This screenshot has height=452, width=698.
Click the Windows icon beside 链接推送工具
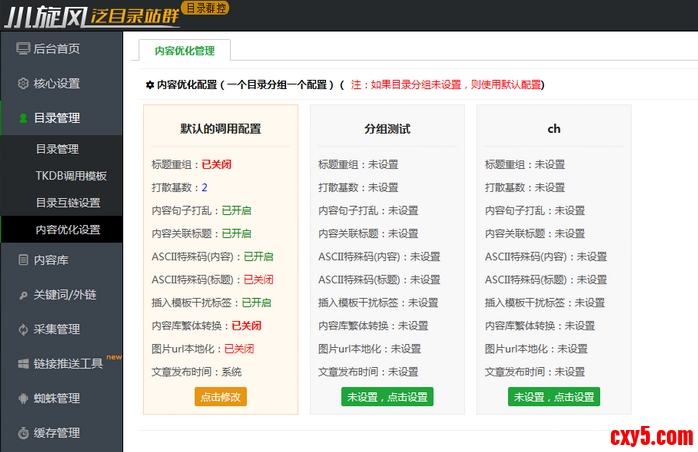tap(23, 364)
